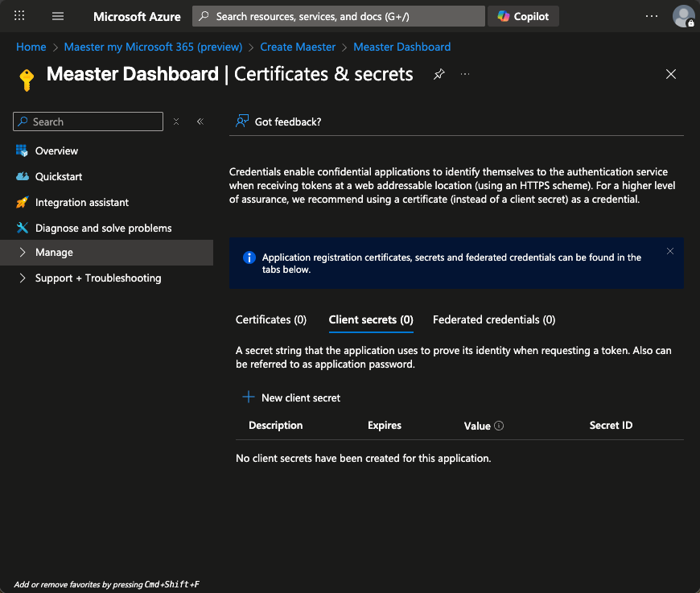The image size is (700, 593).
Task: Dismiss the blue information banner
Action: coord(670,251)
